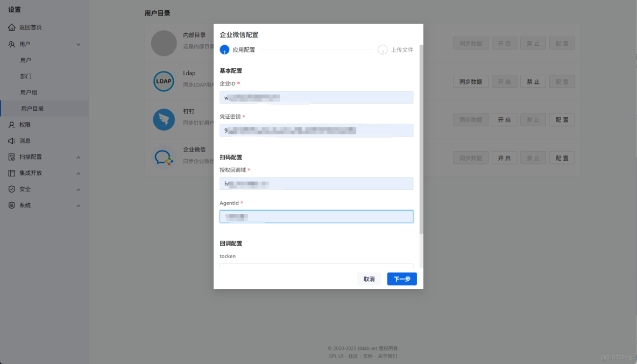Disable the 企业微信 directory via 禁止
The height and width of the screenshot is (364, 637).
coord(533,158)
